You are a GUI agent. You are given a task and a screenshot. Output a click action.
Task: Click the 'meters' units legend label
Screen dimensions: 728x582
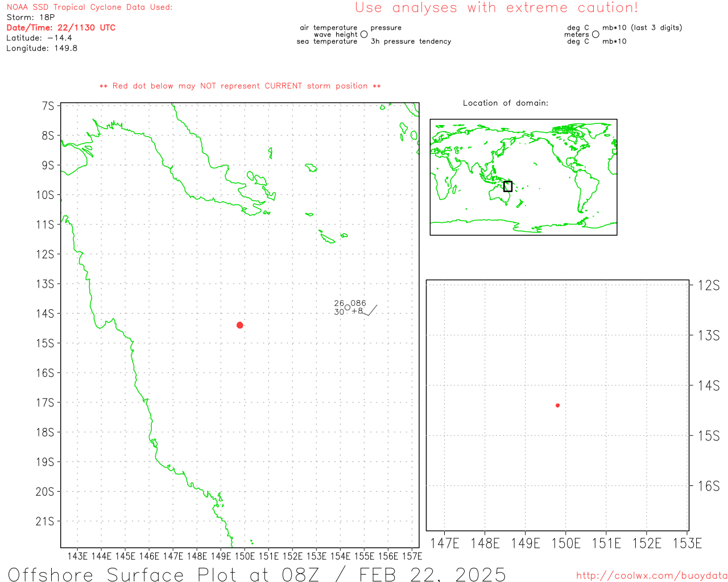[x=577, y=35]
